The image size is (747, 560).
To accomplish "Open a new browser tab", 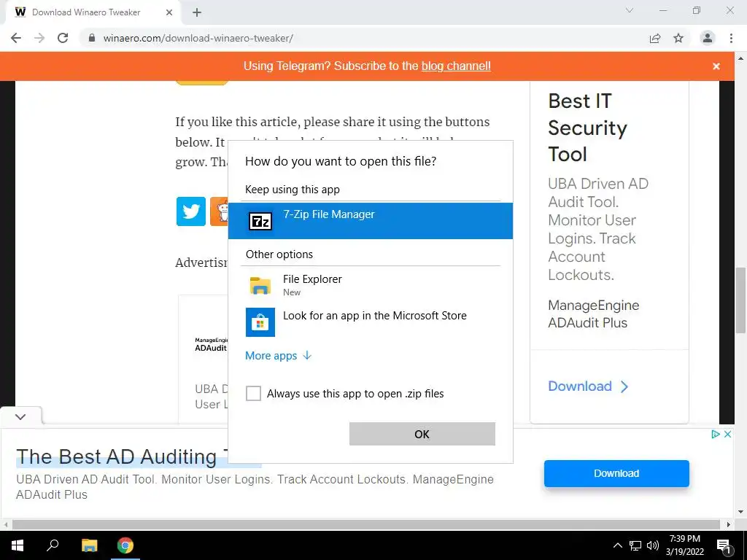I will [x=197, y=12].
